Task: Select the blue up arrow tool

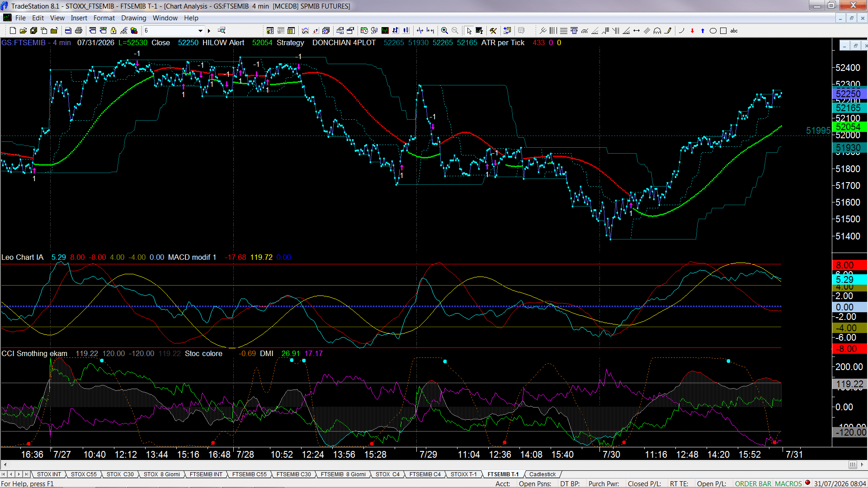Action: tap(703, 31)
